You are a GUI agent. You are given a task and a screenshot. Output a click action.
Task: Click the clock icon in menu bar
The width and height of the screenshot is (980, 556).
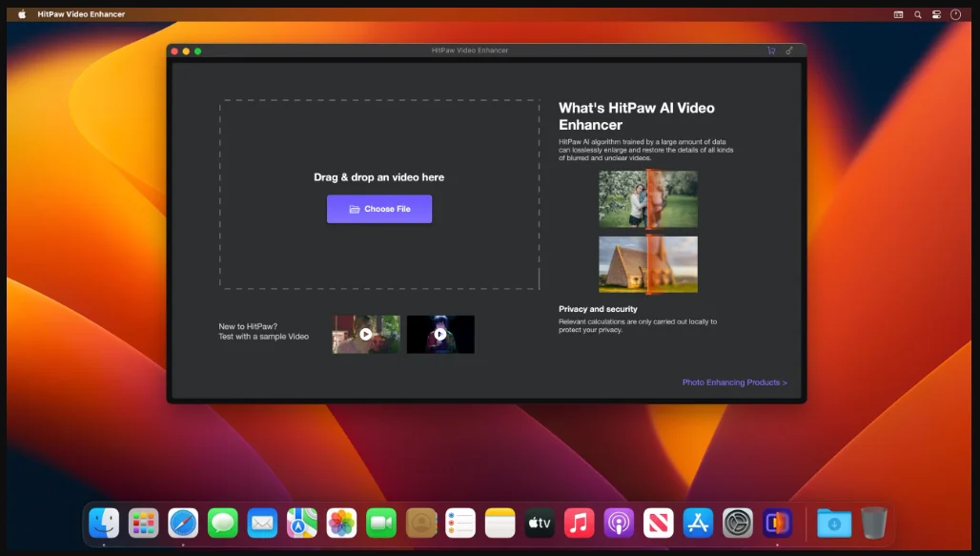(955, 14)
